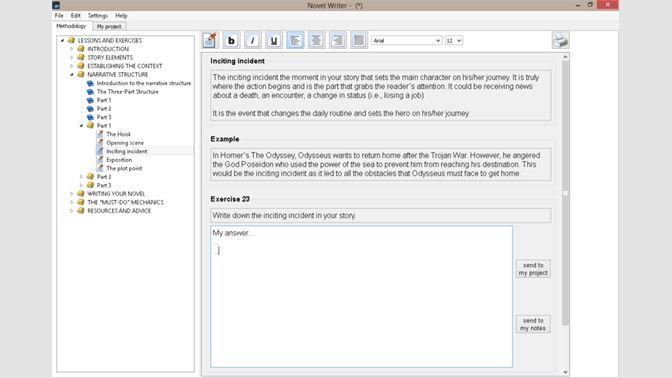The width and height of the screenshot is (672, 378).
Task: Collapse the LESSONS AND EXERCISES root node
Action: coord(62,40)
